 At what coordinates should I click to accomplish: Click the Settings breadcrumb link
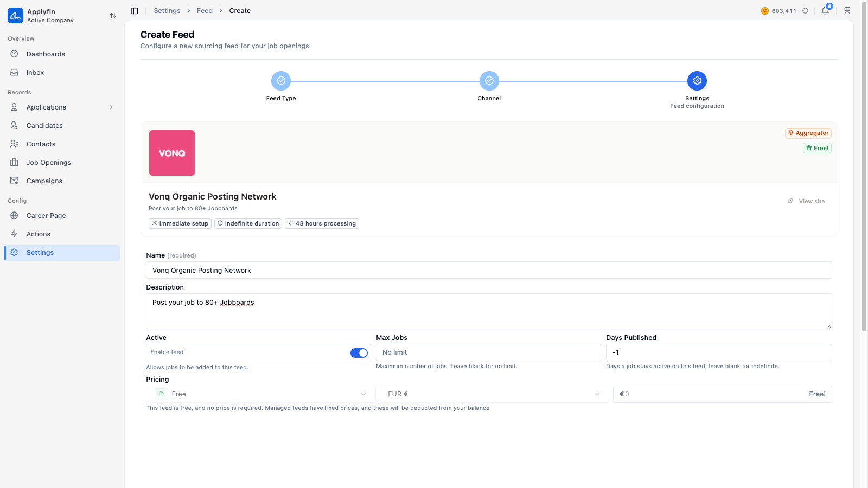[x=167, y=11]
